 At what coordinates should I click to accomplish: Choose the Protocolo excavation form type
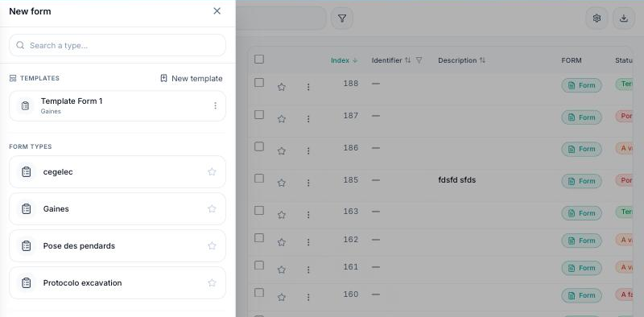(x=118, y=283)
